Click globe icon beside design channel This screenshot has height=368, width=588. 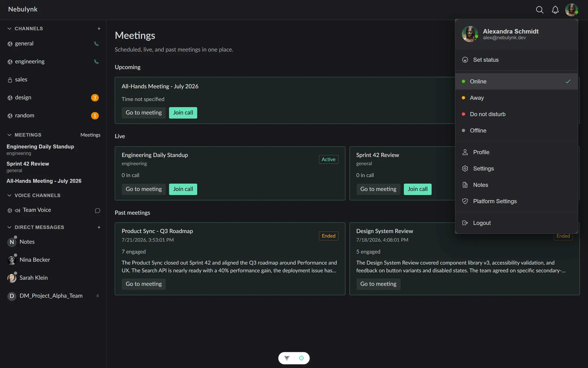[x=10, y=98]
